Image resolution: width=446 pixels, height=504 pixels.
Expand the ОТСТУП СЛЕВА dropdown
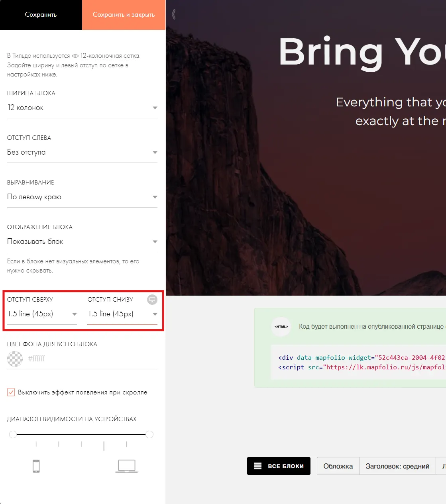coord(82,152)
